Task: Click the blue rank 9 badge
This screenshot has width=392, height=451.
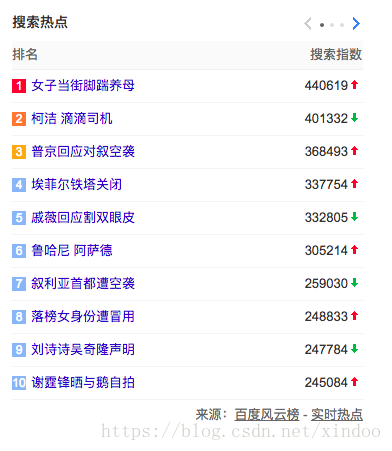Action: [19, 350]
